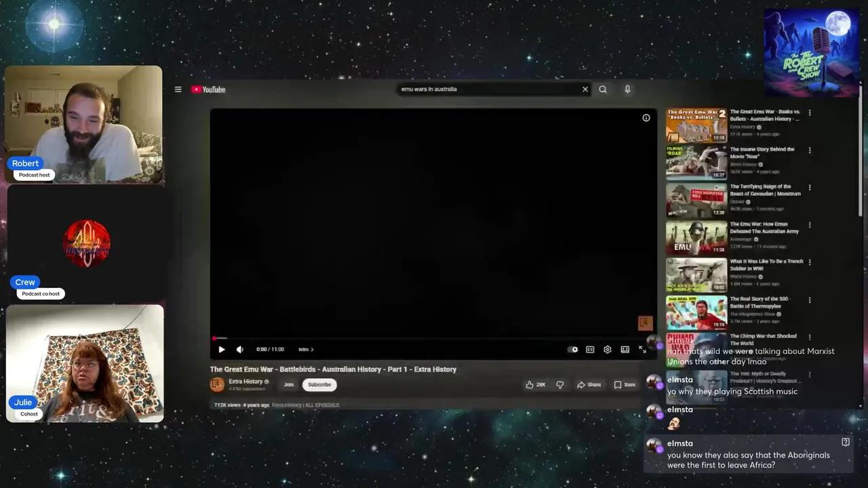Click the Extra History channel avatar
Image resolution: width=868 pixels, height=488 pixels.
click(x=217, y=384)
